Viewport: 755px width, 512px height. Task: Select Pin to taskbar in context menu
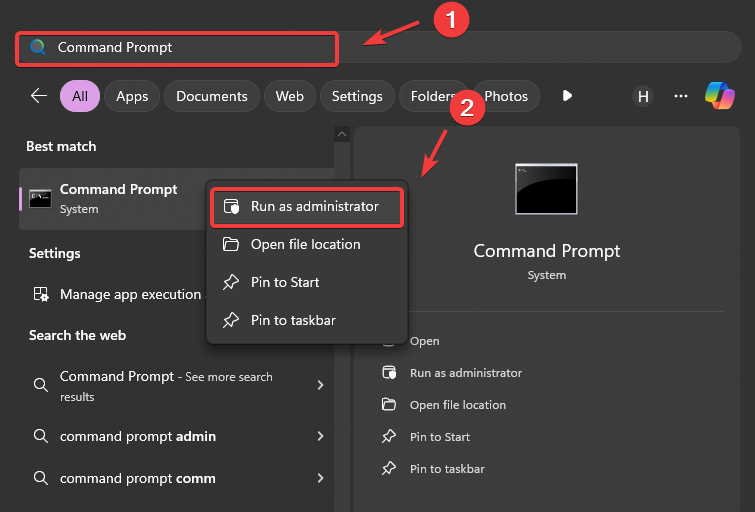click(x=292, y=320)
